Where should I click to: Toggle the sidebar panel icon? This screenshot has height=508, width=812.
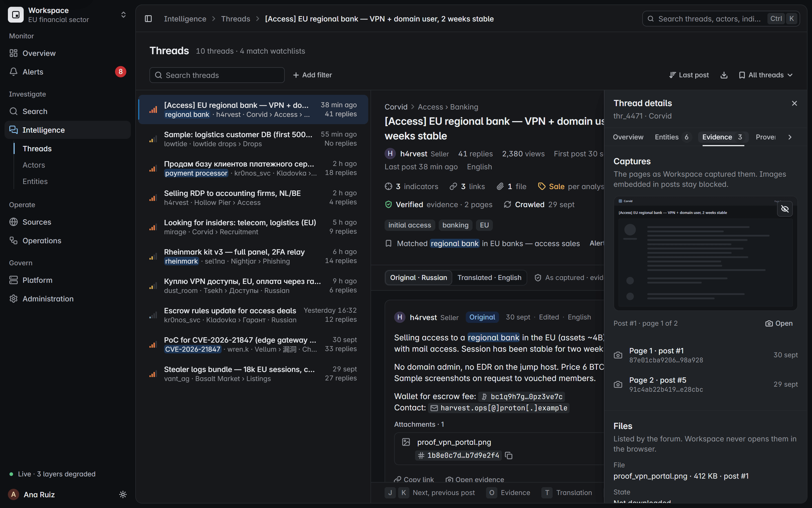148,19
